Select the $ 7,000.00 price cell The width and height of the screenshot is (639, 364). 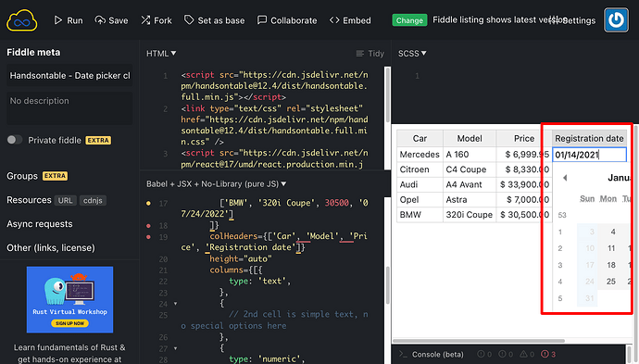point(523,200)
